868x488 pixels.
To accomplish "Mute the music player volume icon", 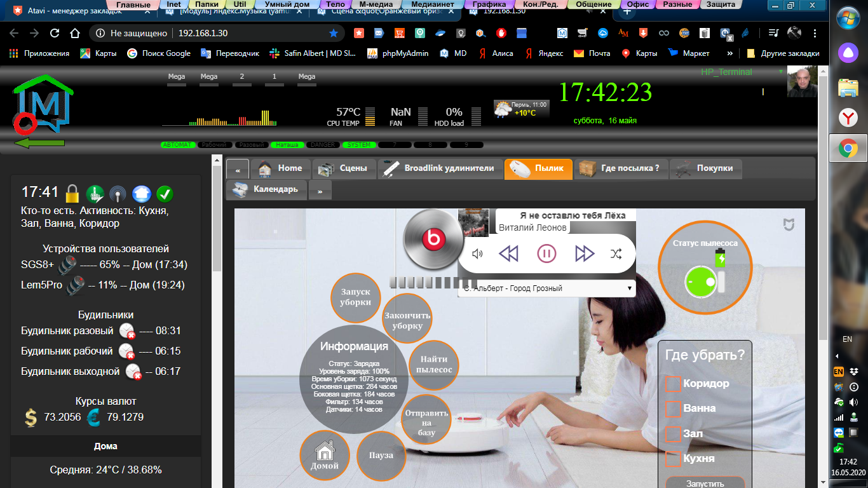I will 478,254.
